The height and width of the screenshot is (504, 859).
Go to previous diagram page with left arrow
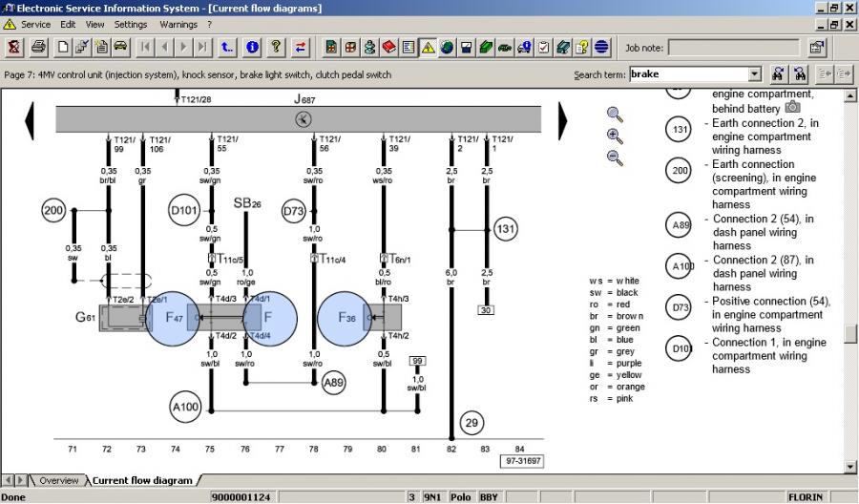point(30,120)
